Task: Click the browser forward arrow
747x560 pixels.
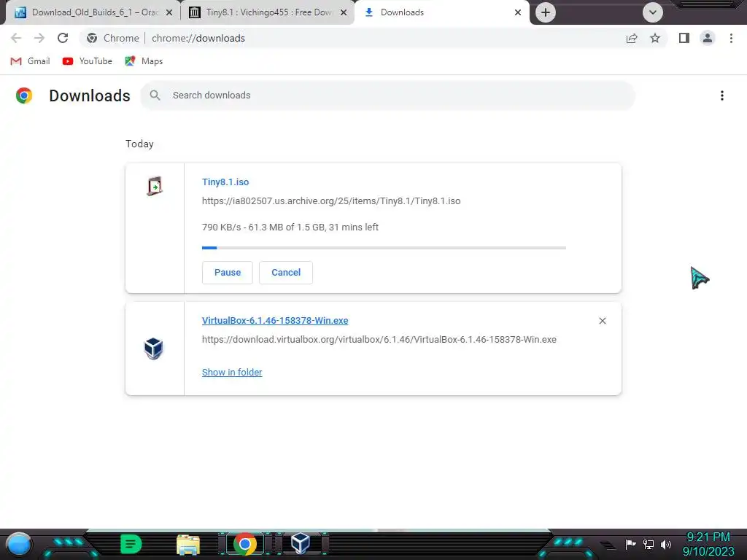Action: (39, 38)
